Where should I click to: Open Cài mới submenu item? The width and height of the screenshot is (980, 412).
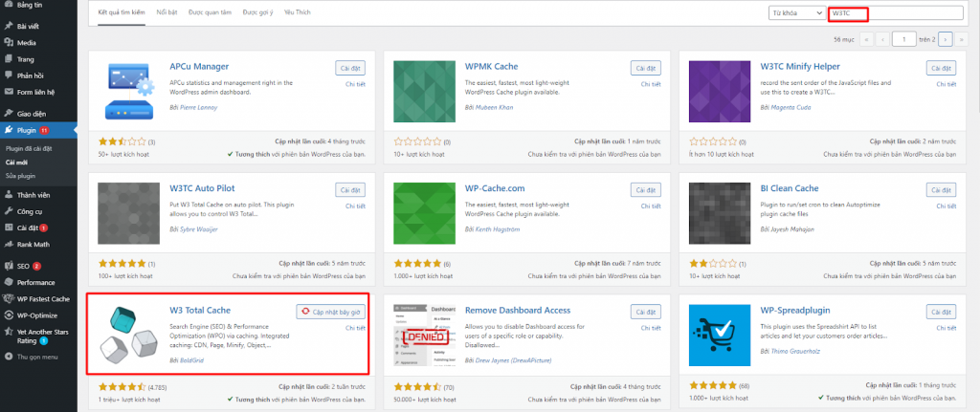click(x=17, y=163)
